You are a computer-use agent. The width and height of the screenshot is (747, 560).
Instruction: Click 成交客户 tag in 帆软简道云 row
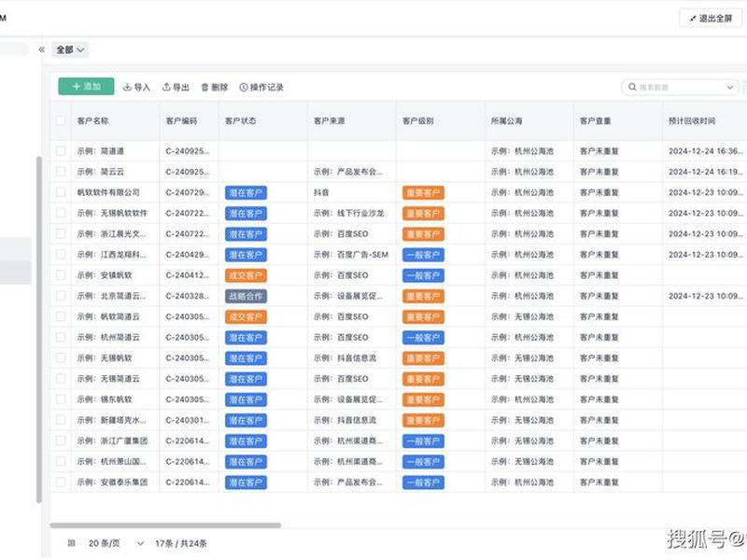click(x=246, y=317)
